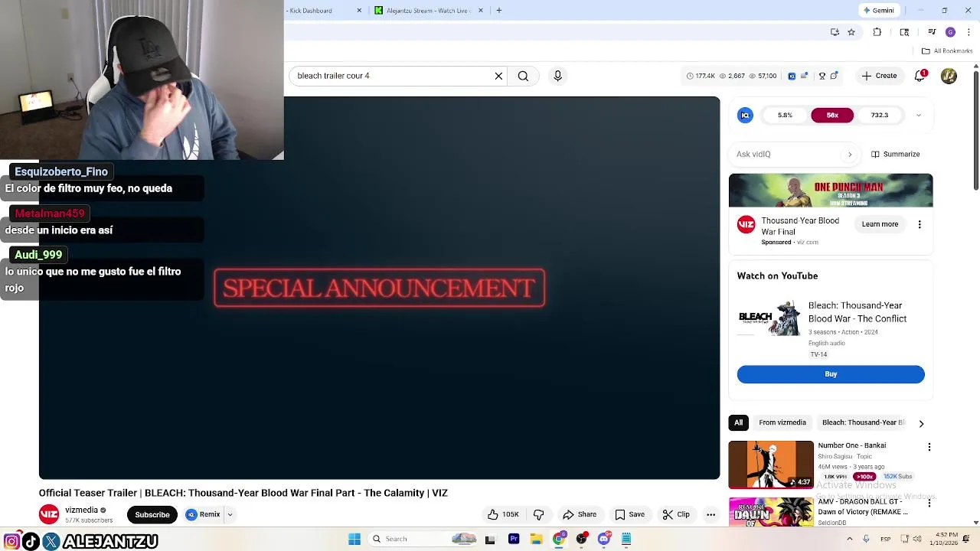Screen dimensions: 980x551
Task: Select the All filter chip
Action: (738, 422)
